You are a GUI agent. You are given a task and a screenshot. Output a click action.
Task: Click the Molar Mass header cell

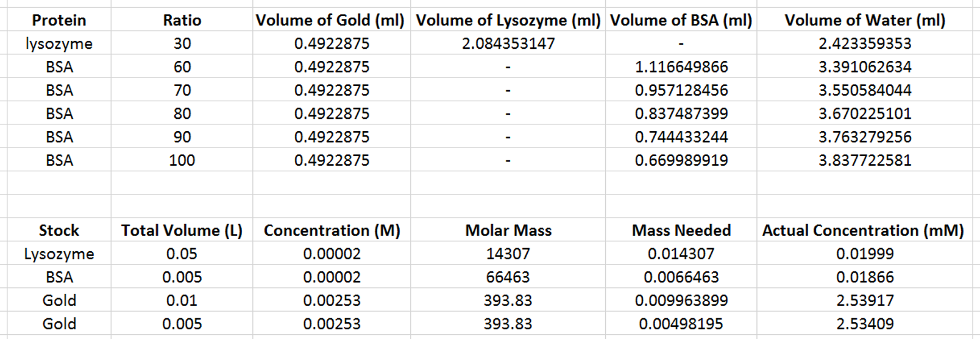click(x=508, y=230)
